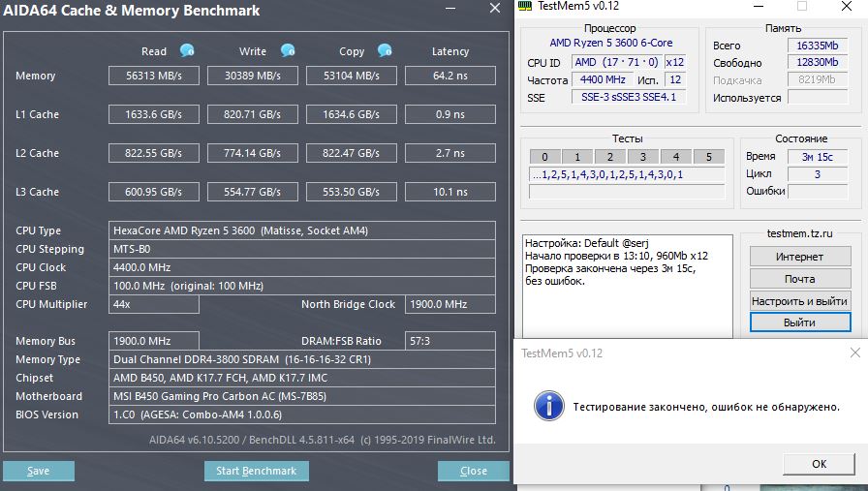Click the Memory Latency value 64.2 ns
The height and width of the screenshot is (491, 868).
tap(450, 76)
